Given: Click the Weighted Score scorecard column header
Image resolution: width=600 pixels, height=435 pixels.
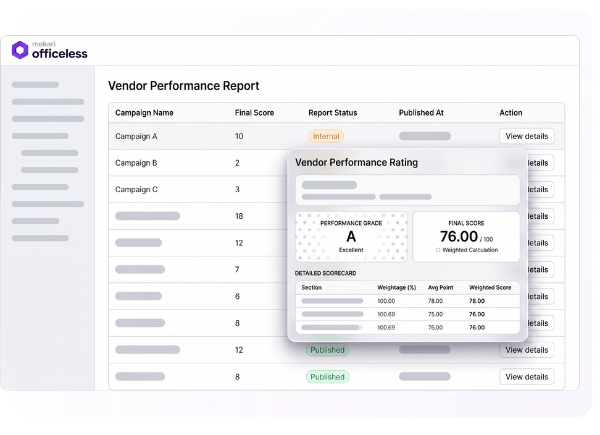Looking at the screenshot, I should [x=490, y=287].
